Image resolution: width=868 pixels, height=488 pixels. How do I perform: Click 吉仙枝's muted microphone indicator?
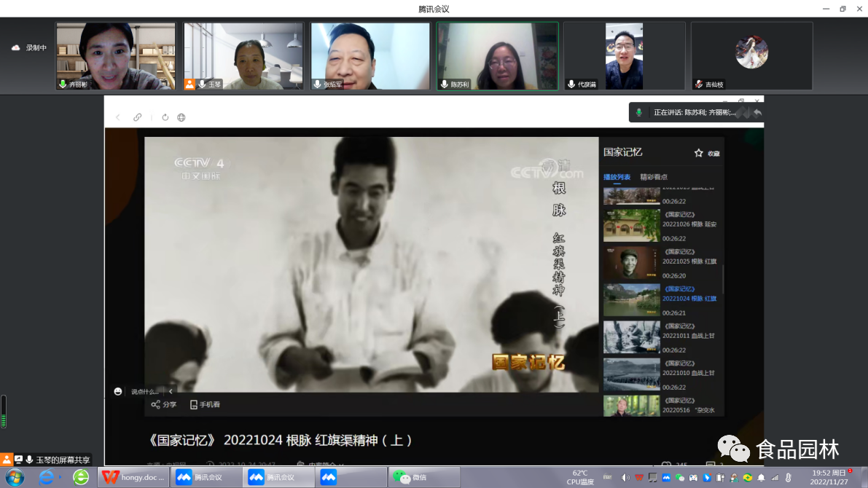[x=699, y=84]
